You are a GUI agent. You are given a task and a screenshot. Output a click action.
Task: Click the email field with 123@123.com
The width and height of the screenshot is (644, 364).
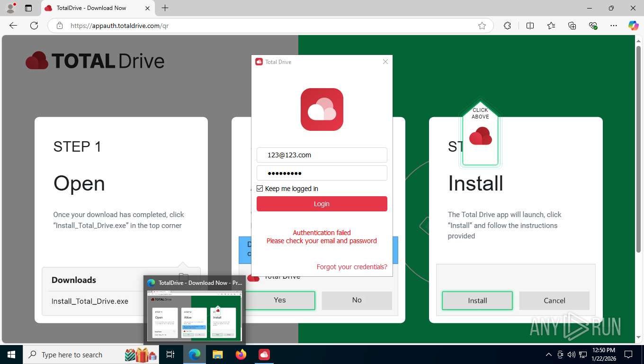[x=322, y=155]
